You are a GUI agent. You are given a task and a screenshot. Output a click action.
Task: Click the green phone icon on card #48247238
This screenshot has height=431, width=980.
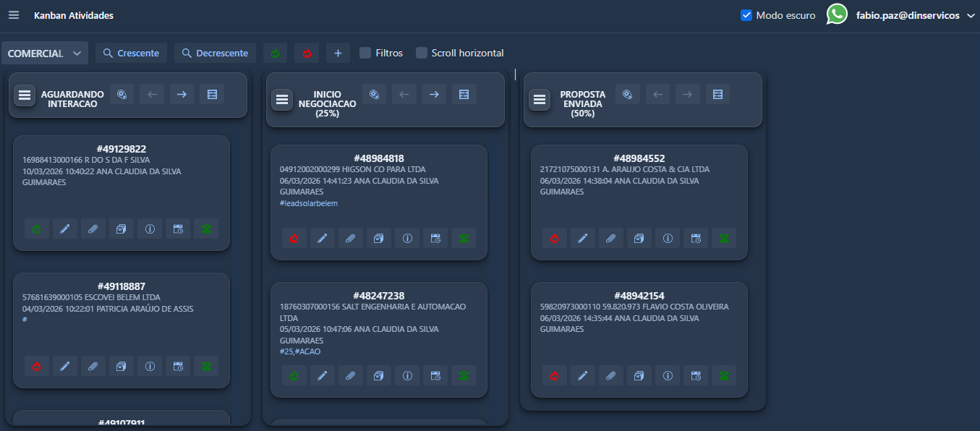pos(464,375)
